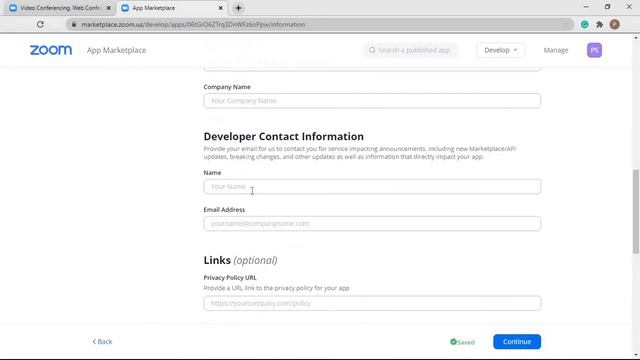The image size is (640, 360).
Task: Click the Zoom logo
Action: 51,50
